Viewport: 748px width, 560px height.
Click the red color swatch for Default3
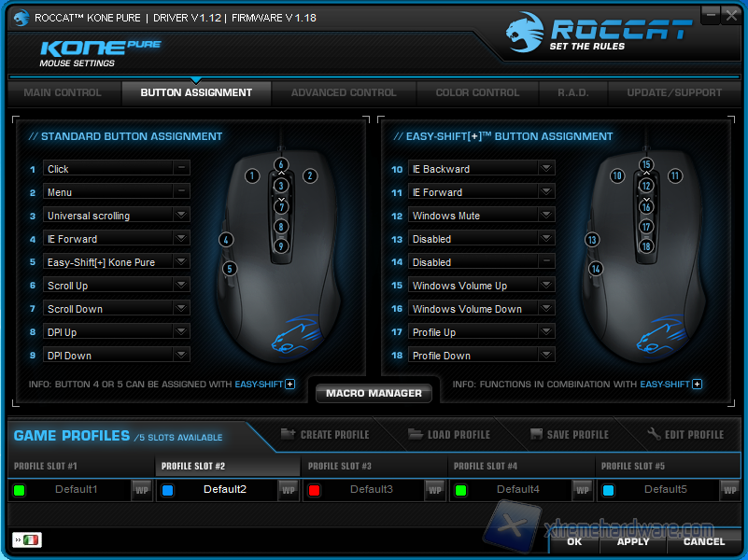[x=315, y=490]
